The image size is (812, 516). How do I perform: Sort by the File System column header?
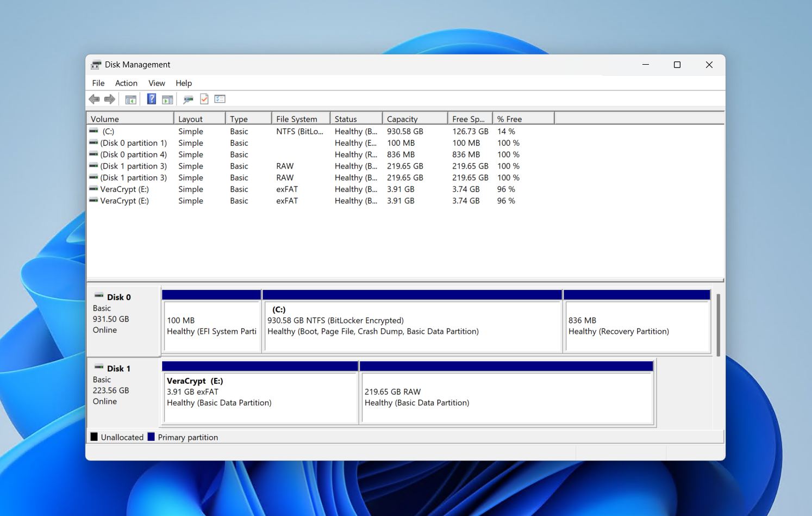301,119
